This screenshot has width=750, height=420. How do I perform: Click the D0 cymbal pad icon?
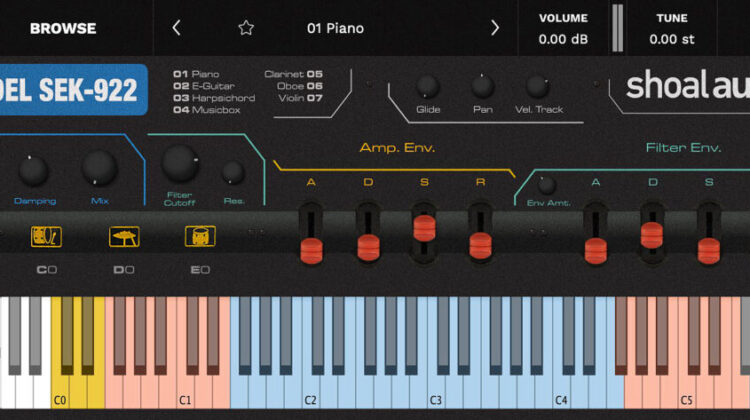pos(124,236)
